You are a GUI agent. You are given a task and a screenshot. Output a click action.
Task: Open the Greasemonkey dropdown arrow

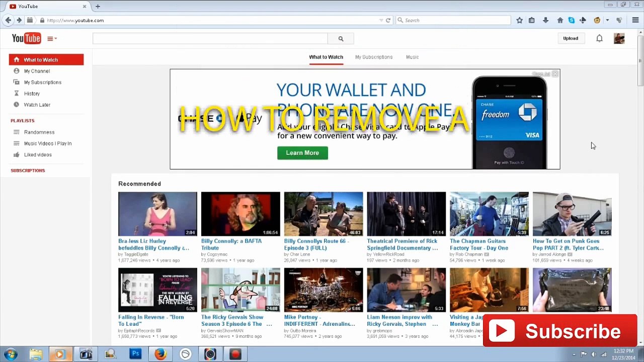pos(607,20)
